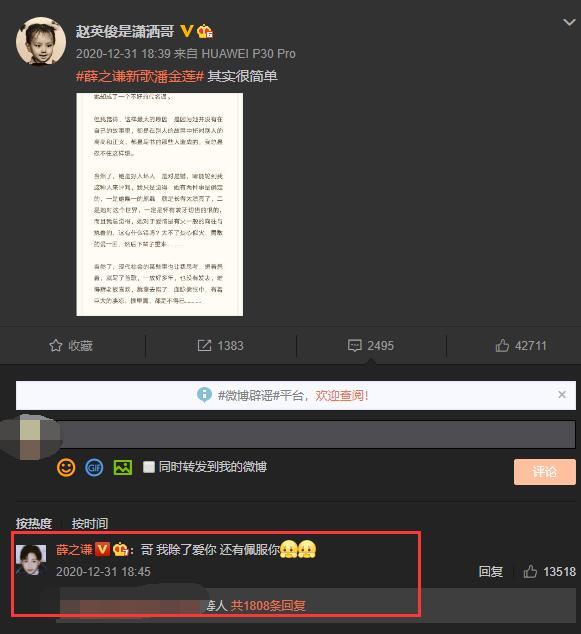Click the GIF insert icon
This screenshot has width=581, height=634.
(x=94, y=467)
